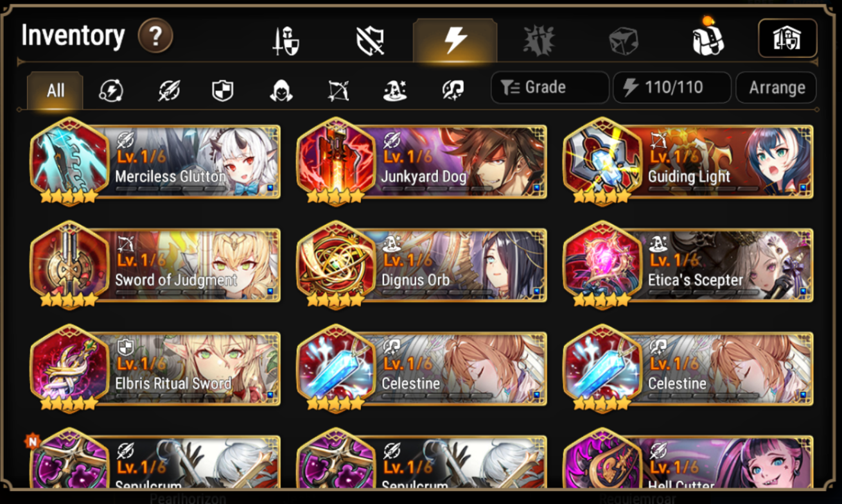Select the Junkyard Dog artifact card
Viewport: 842px width, 504px height.
coord(423,162)
